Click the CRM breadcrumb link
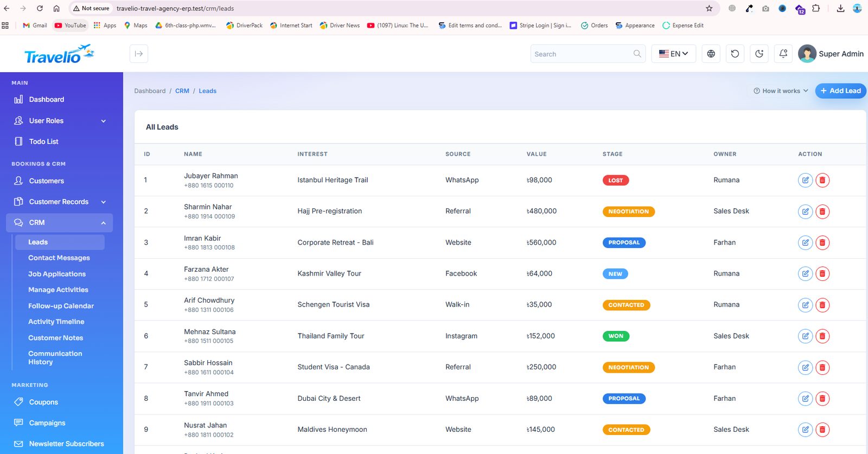The width and height of the screenshot is (868, 454). tap(182, 91)
